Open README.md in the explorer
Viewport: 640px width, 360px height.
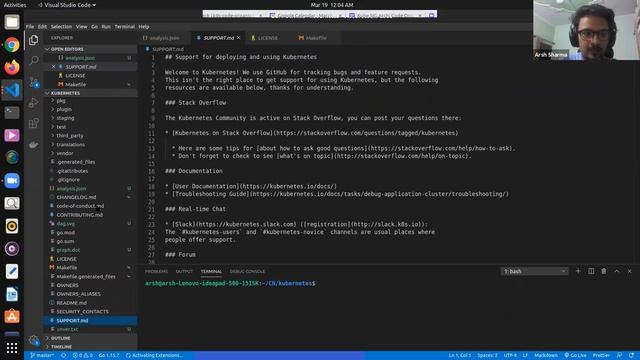(71, 302)
